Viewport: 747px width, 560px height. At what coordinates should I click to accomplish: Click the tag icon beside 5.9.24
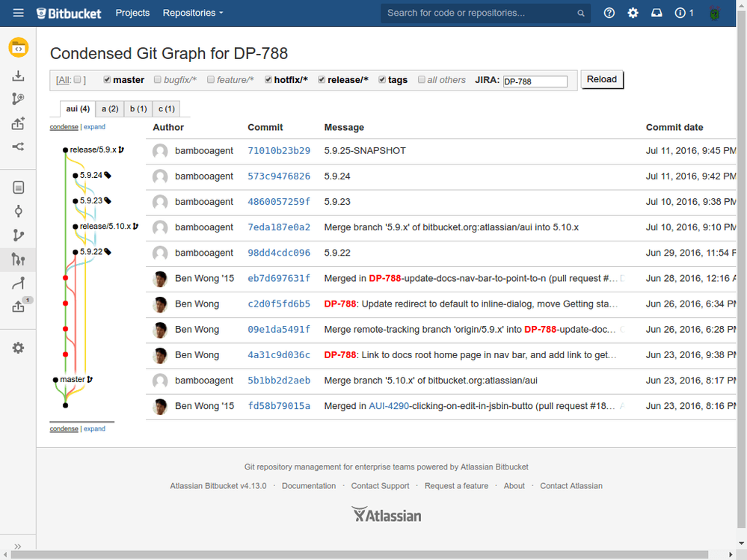(108, 175)
